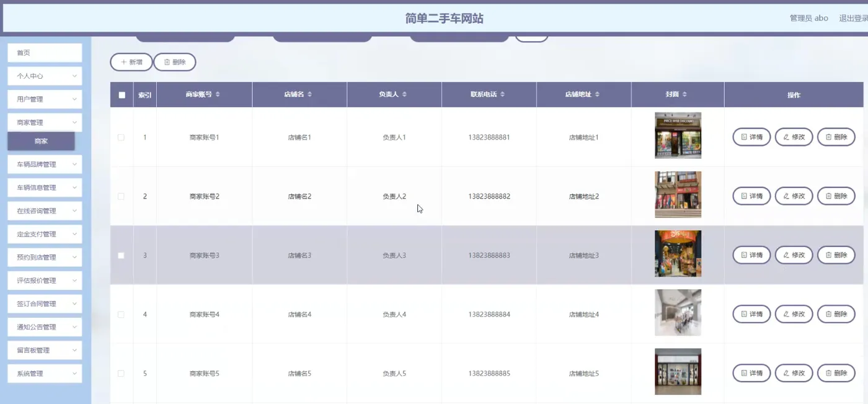The image size is (868, 404).
Task: Click the top 删除 batch delete button
Action: (175, 62)
